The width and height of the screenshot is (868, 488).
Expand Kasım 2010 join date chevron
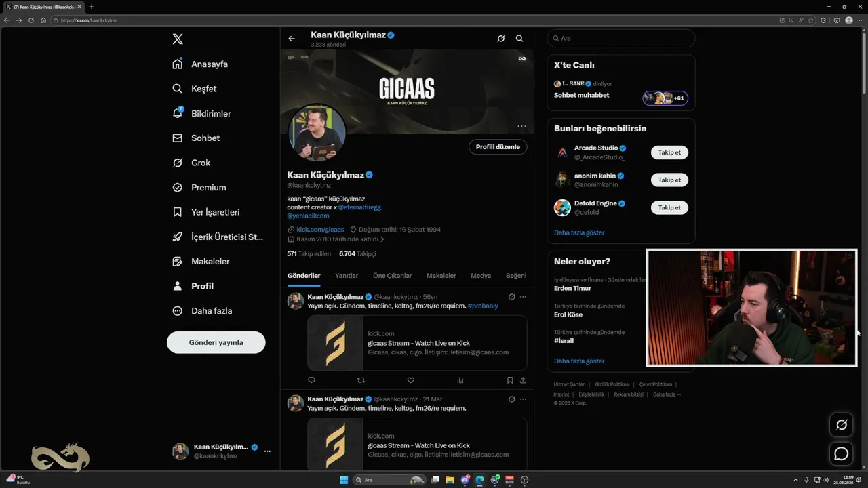point(382,239)
